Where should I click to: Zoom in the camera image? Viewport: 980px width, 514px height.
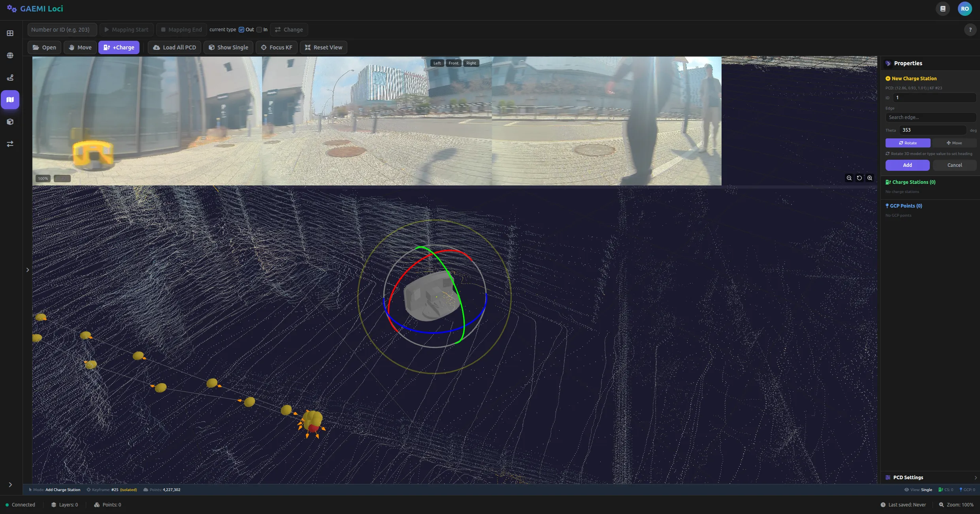[870, 178]
